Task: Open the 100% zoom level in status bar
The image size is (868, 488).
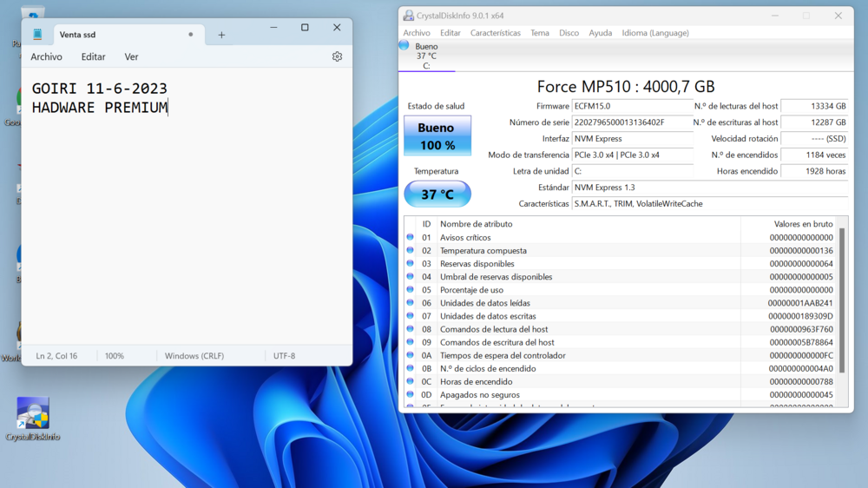Action: tap(115, 356)
